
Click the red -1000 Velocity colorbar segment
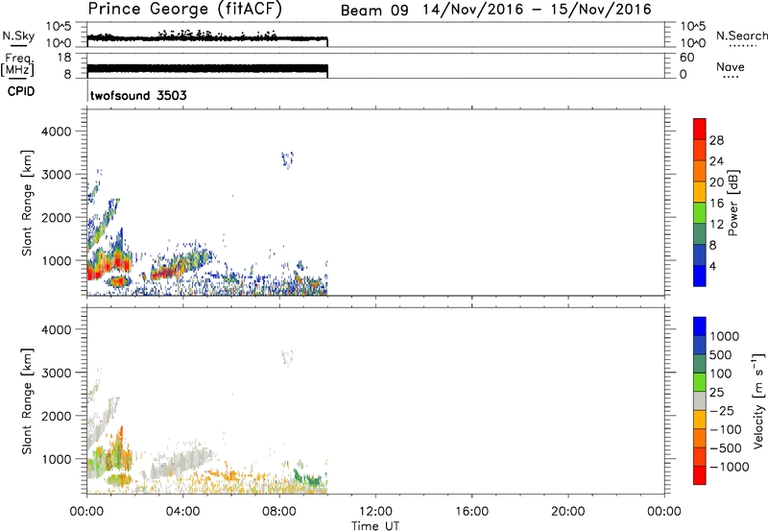point(700,475)
